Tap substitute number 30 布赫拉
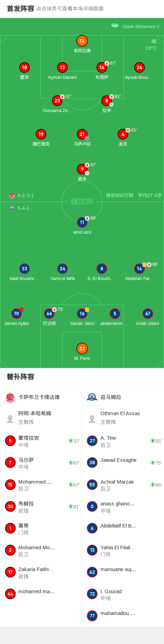Image resolution: width=164 pixels, height=644 pixels. 41,507
